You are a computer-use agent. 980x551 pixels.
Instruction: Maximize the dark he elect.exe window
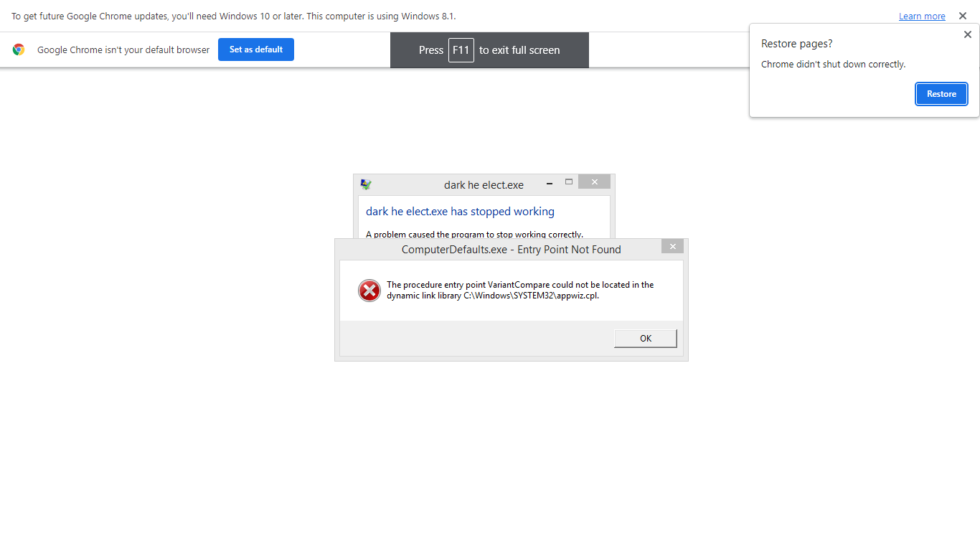(569, 182)
